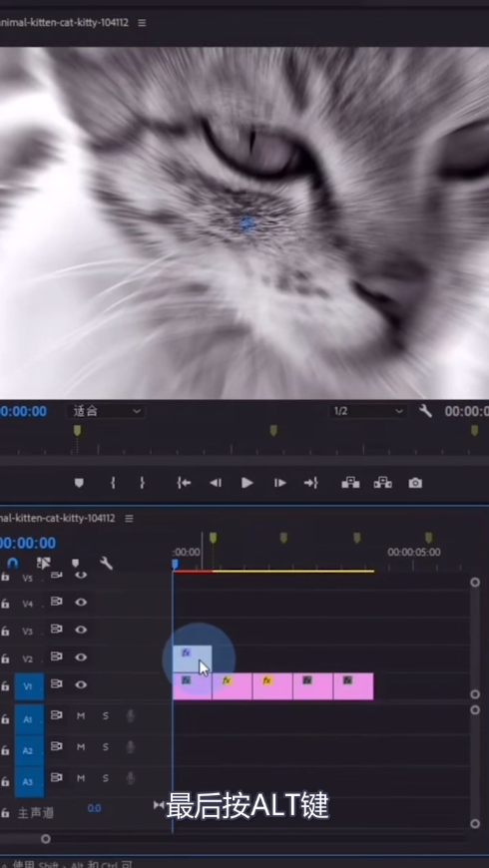Image resolution: width=489 pixels, height=868 pixels.
Task: Hide V3 track output eye
Action: pyautogui.click(x=81, y=630)
